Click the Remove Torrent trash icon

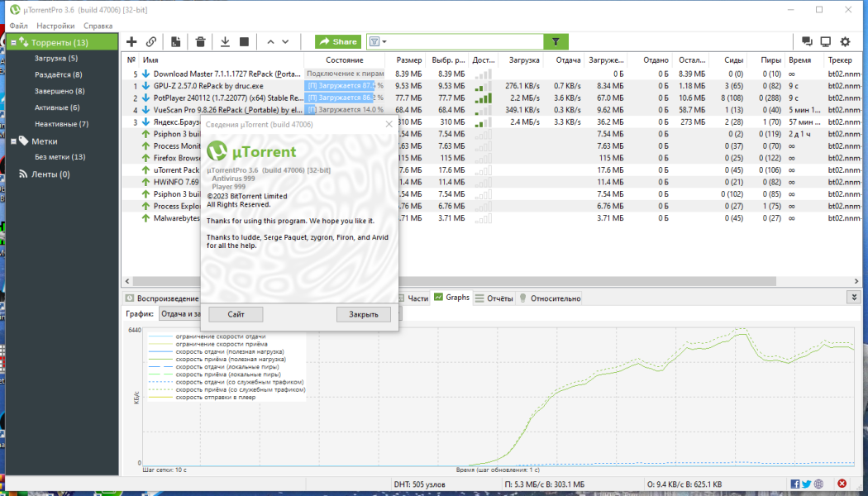(x=200, y=41)
